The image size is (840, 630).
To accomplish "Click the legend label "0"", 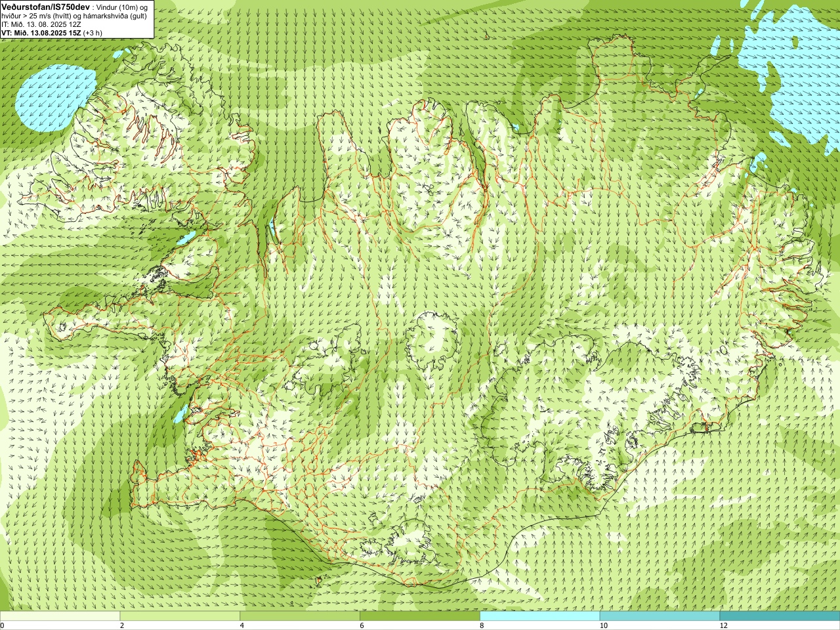I will click(3, 625).
